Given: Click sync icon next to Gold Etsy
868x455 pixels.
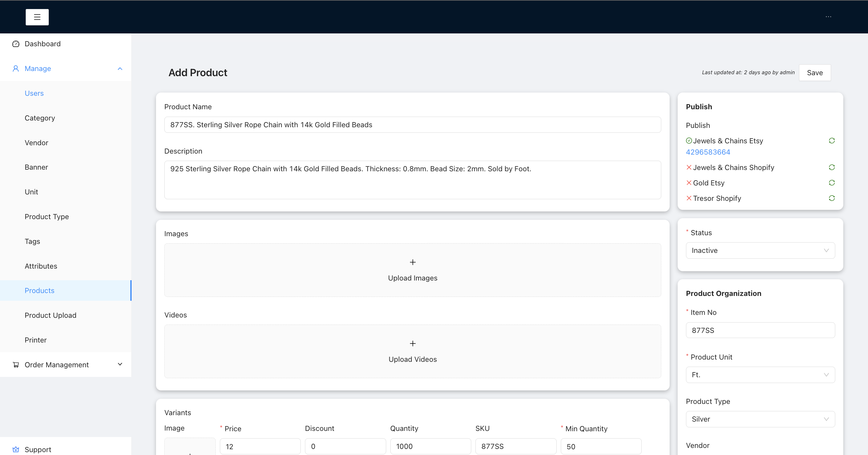Looking at the screenshot, I should click(831, 183).
